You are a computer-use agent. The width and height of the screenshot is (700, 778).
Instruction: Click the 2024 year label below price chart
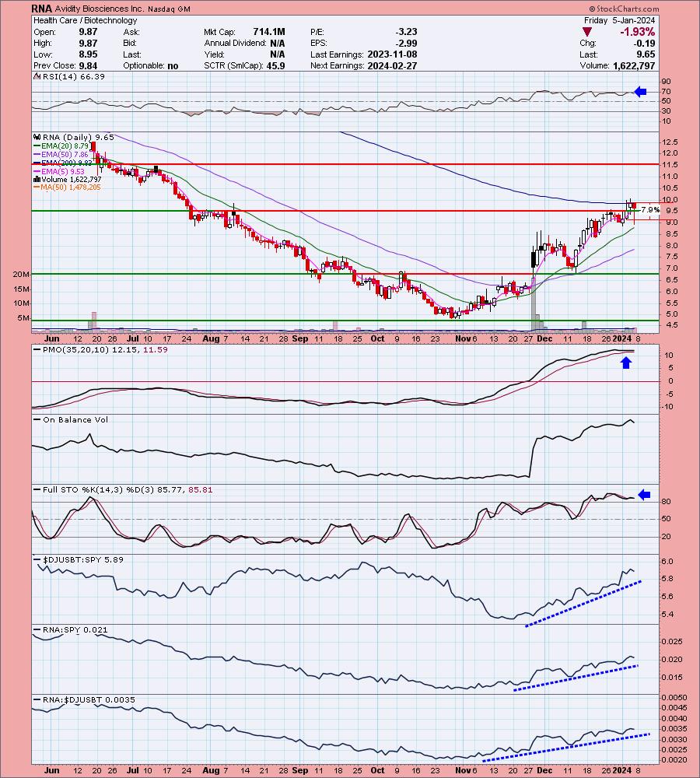tap(621, 339)
